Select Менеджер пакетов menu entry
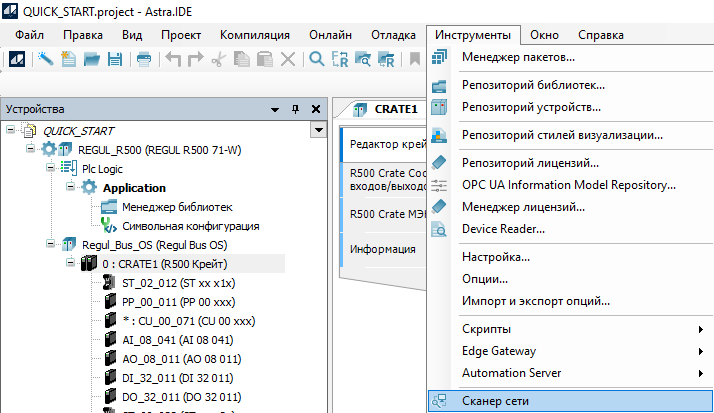The height and width of the screenshot is (413, 714). [x=518, y=57]
